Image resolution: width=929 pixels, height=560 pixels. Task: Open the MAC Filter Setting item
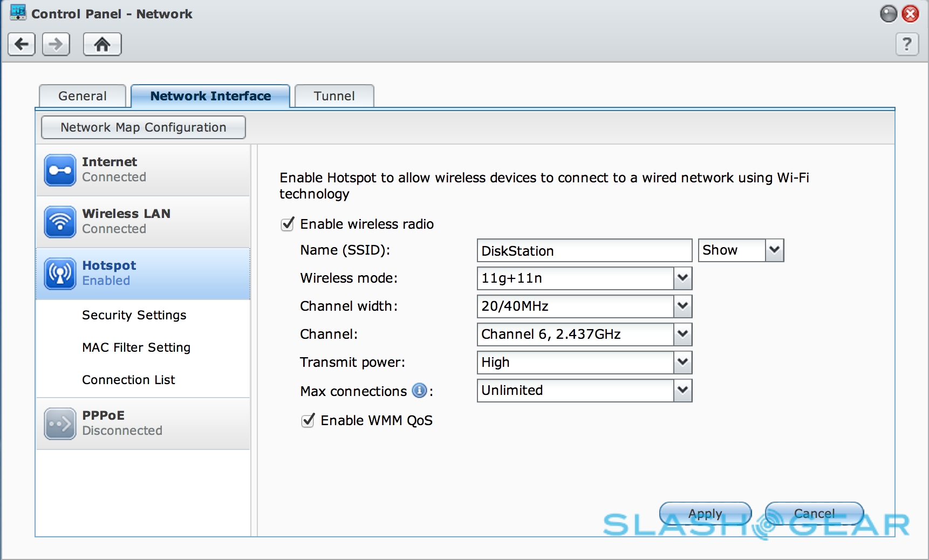click(136, 347)
